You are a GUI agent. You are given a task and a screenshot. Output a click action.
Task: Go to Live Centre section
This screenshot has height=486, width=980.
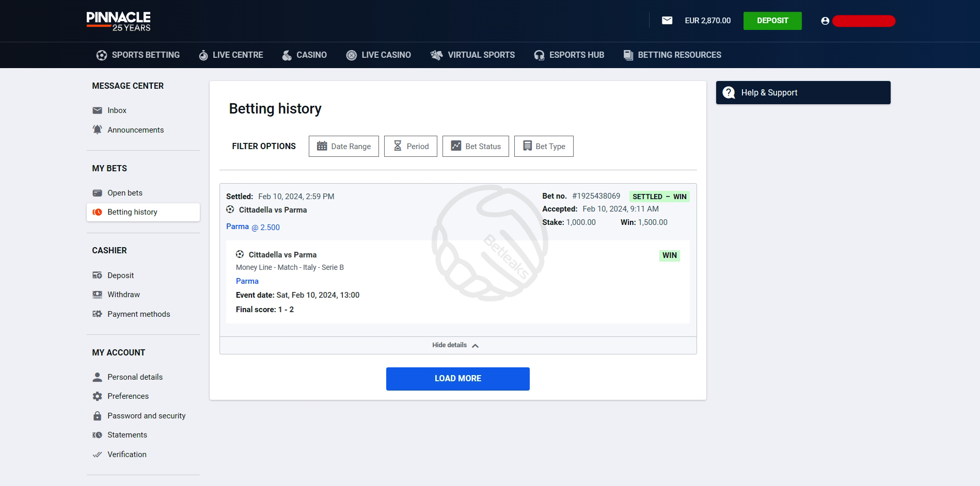(231, 55)
